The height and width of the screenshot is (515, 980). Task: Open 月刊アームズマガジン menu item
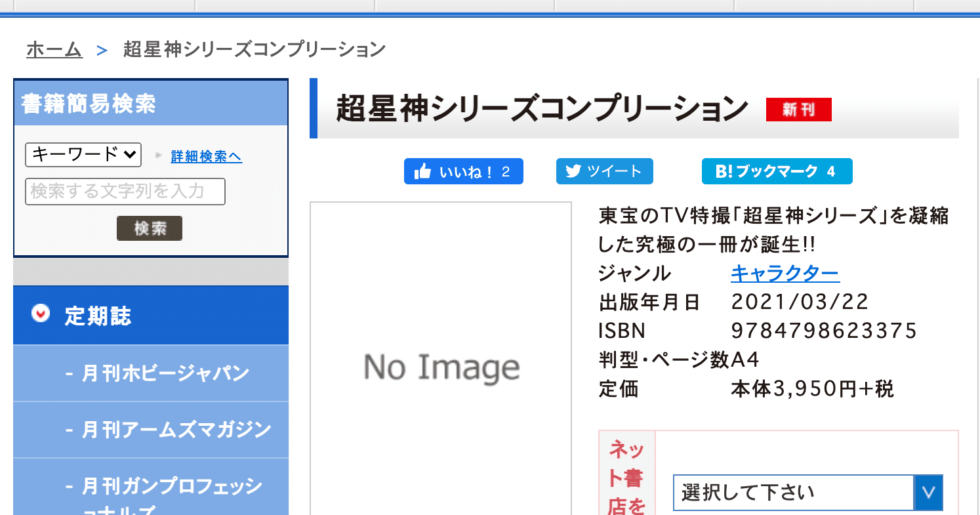(x=151, y=430)
